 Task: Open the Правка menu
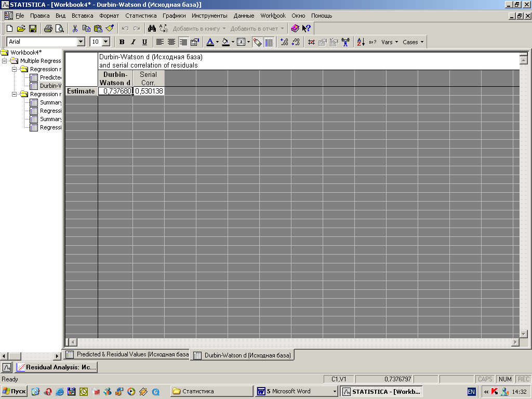39,16
